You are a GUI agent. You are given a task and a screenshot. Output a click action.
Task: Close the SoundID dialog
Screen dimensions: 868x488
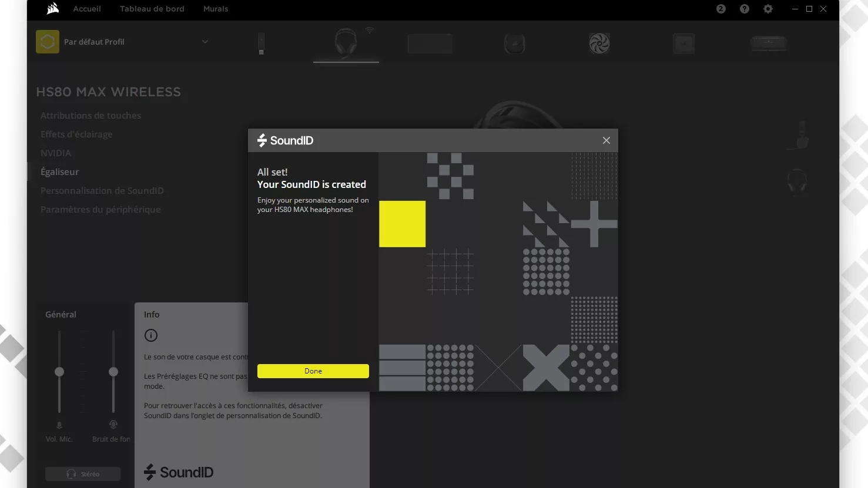coord(606,140)
